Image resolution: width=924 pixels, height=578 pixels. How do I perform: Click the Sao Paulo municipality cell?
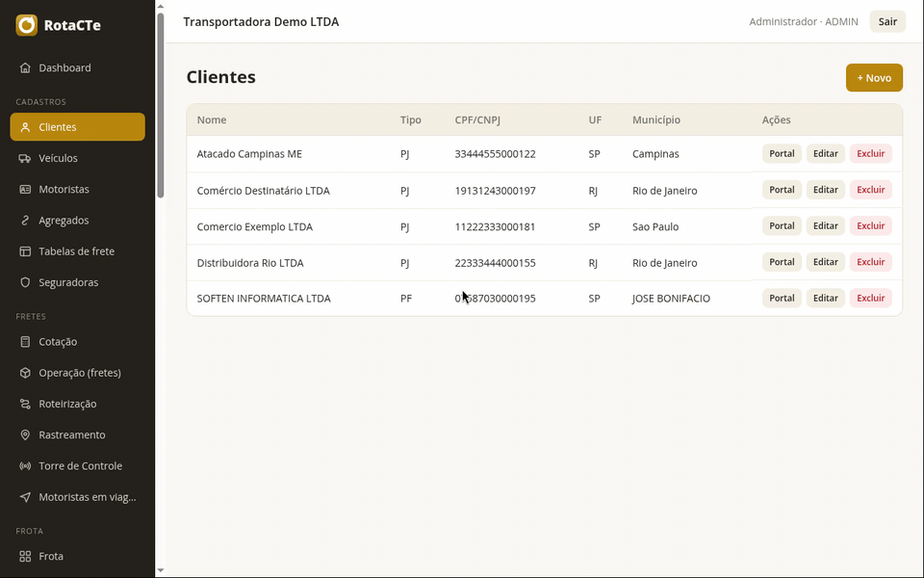pos(655,226)
